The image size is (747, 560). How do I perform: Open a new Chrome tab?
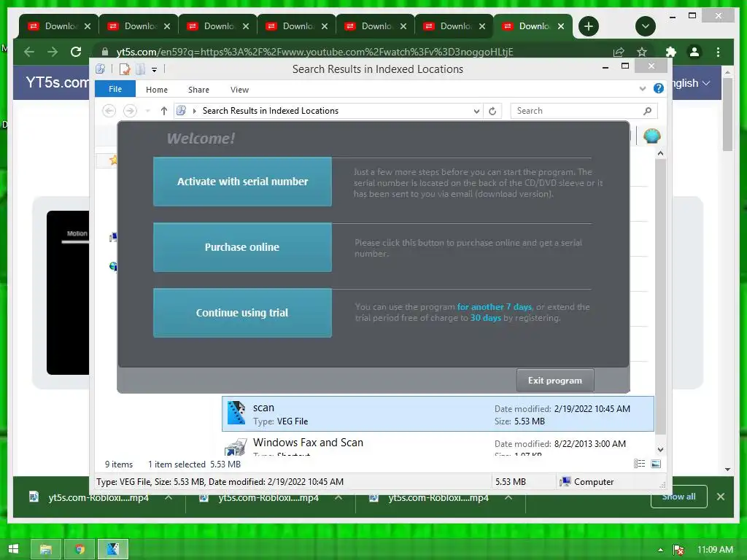click(x=589, y=26)
